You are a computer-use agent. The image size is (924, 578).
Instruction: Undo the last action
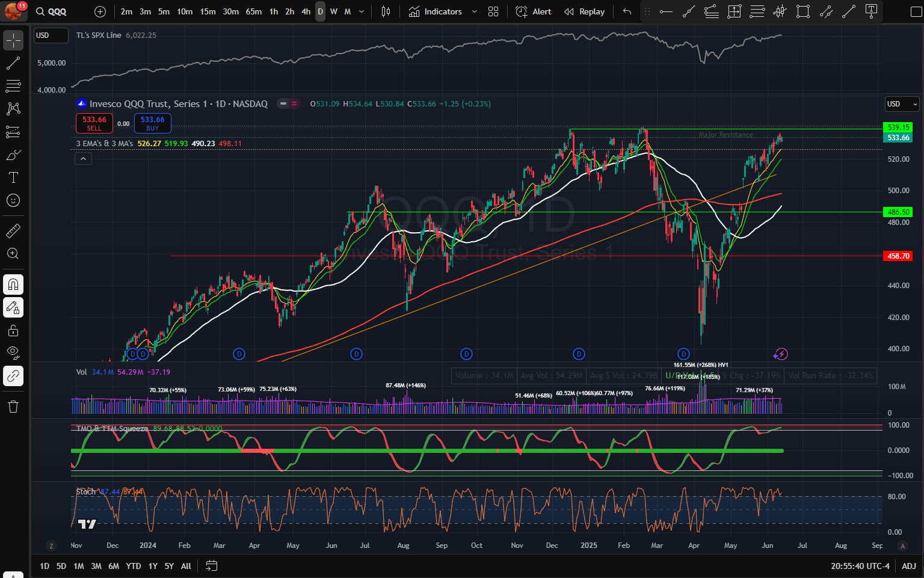(627, 11)
